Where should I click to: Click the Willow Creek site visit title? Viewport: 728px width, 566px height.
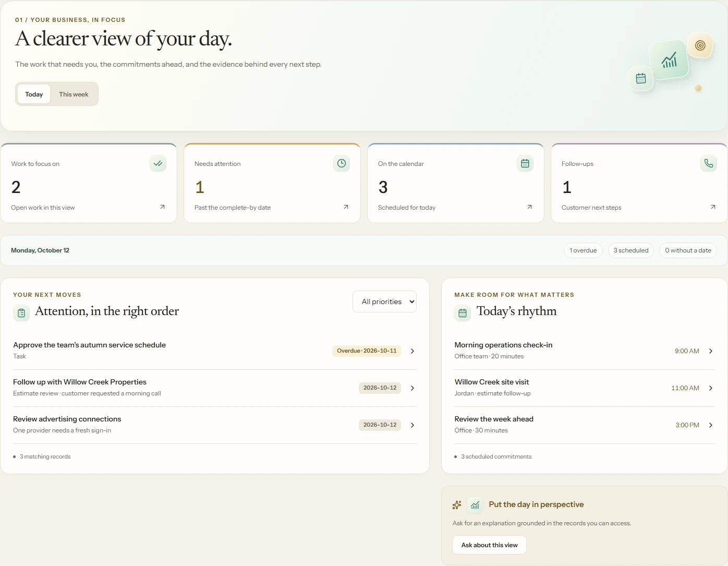click(492, 382)
